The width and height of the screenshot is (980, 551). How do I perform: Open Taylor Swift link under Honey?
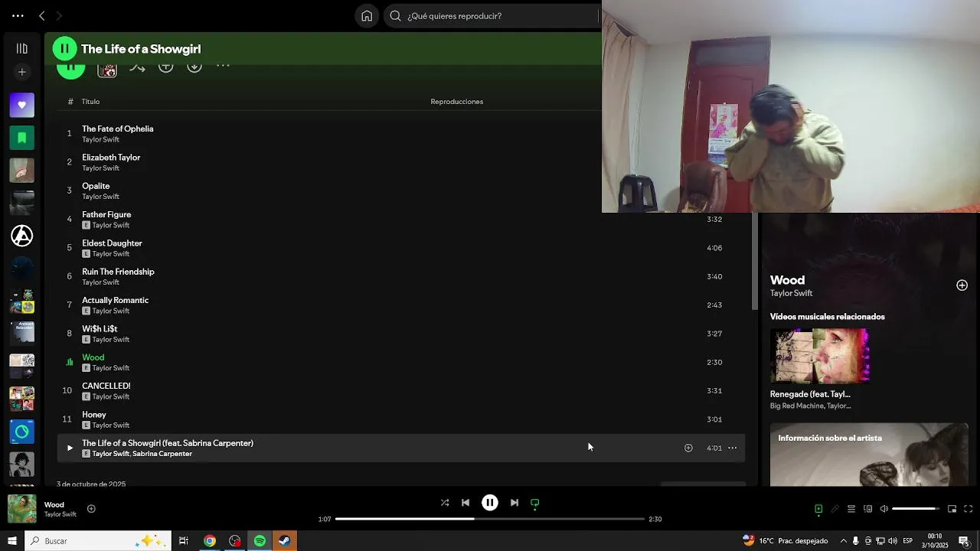[x=111, y=425]
